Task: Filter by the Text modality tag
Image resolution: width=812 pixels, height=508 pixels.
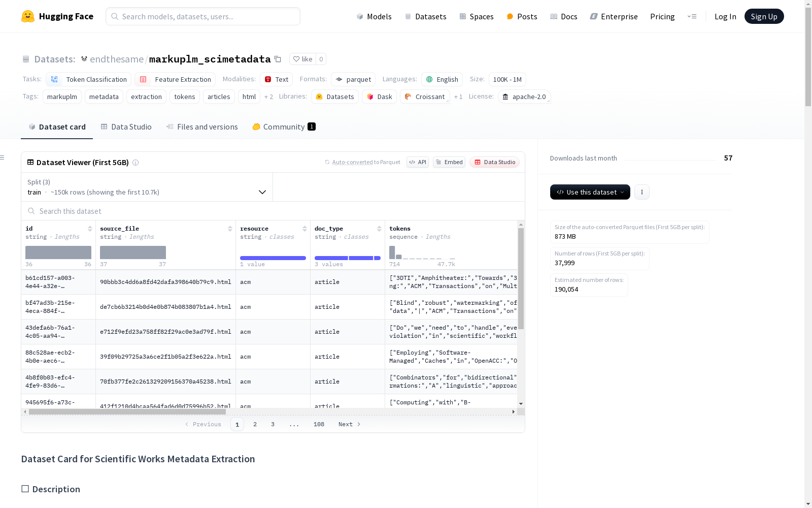Action: tap(277, 79)
